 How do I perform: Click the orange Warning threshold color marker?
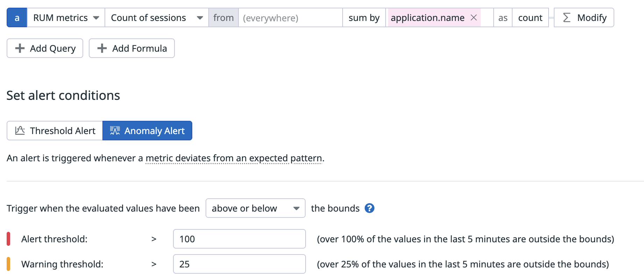tap(8, 264)
